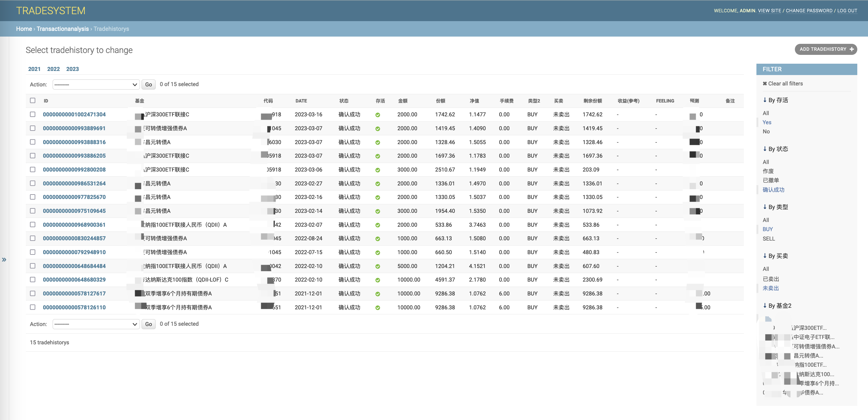Sort the table by 金额 column
The height and width of the screenshot is (420, 868).
click(x=403, y=101)
